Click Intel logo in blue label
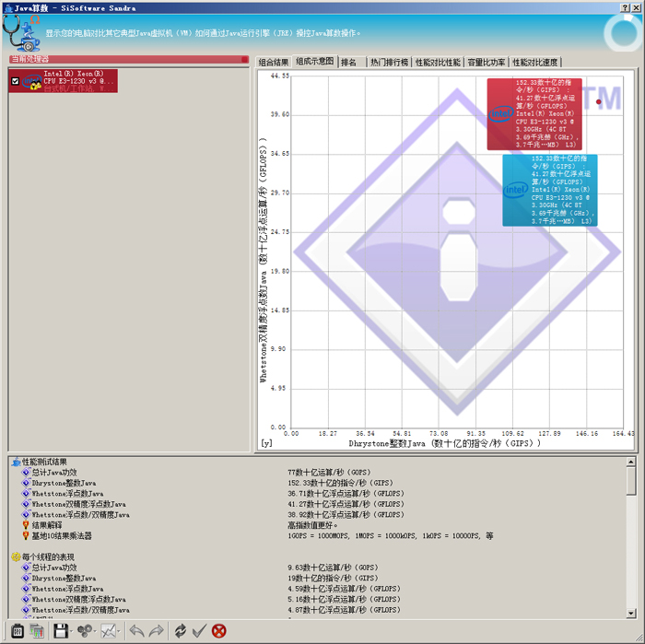The height and width of the screenshot is (644, 645). (516, 190)
